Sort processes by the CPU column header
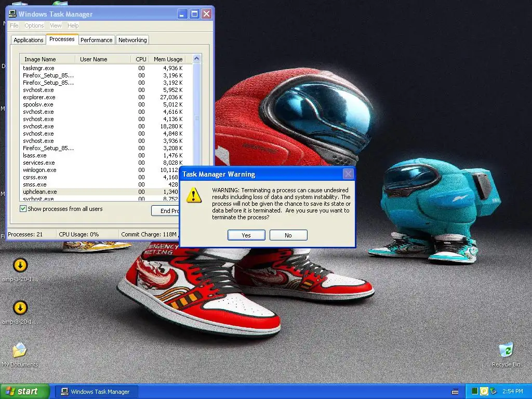This screenshot has width=532, height=399. tap(140, 59)
